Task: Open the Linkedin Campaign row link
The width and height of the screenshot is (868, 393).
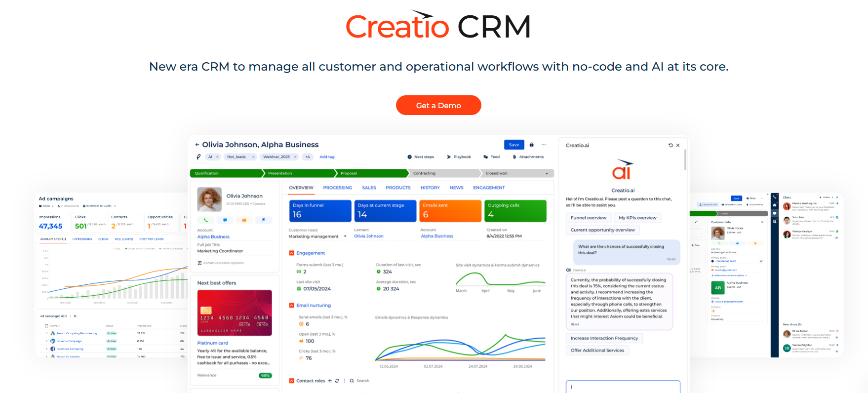Action: pyautogui.click(x=69, y=341)
